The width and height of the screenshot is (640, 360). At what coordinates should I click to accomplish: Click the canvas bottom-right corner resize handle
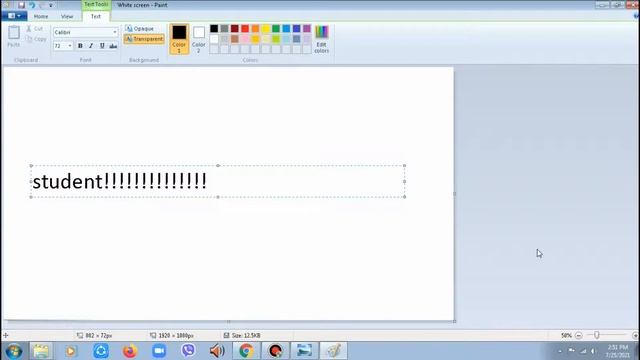(x=454, y=322)
